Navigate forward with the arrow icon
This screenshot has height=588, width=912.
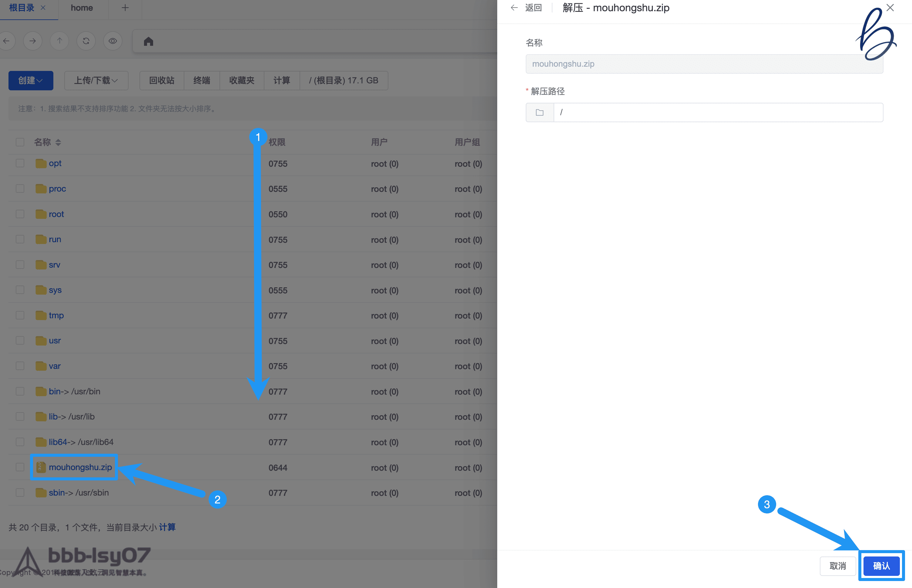[x=32, y=41]
